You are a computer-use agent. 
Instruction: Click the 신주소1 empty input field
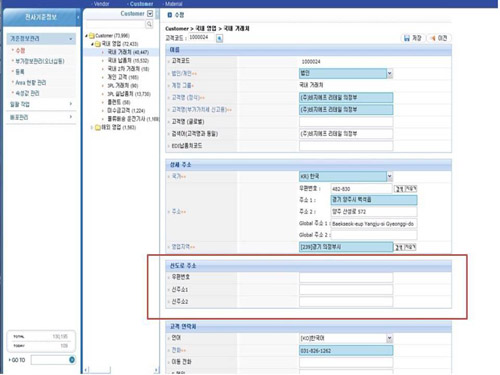346,289
